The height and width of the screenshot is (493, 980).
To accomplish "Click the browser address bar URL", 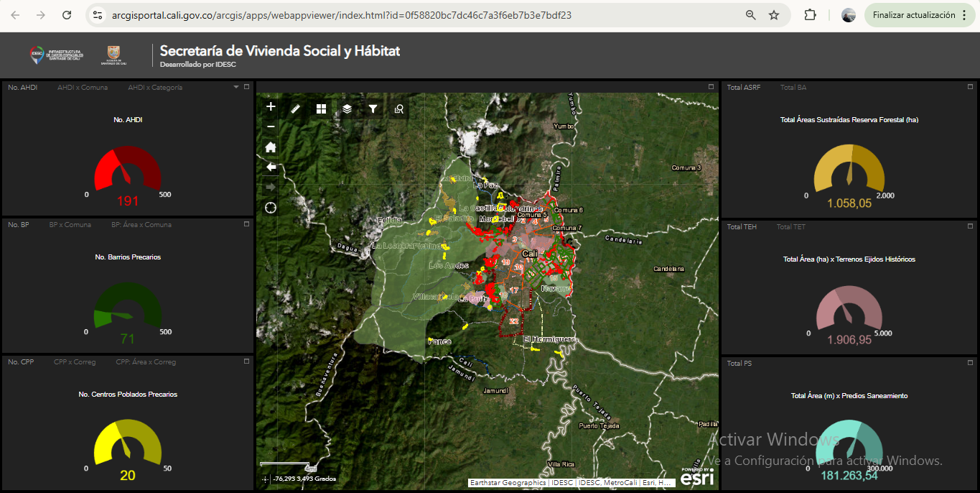I will coord(341,15).
